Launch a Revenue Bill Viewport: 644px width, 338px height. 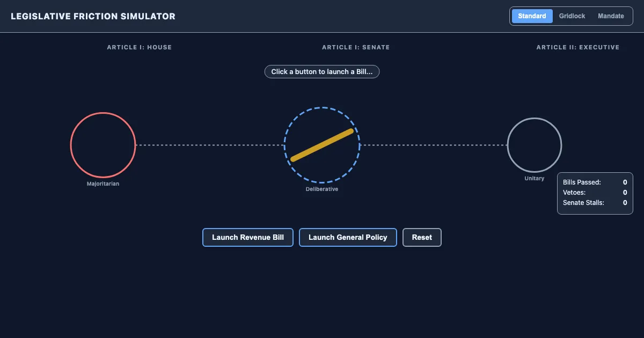coord(248,238)
